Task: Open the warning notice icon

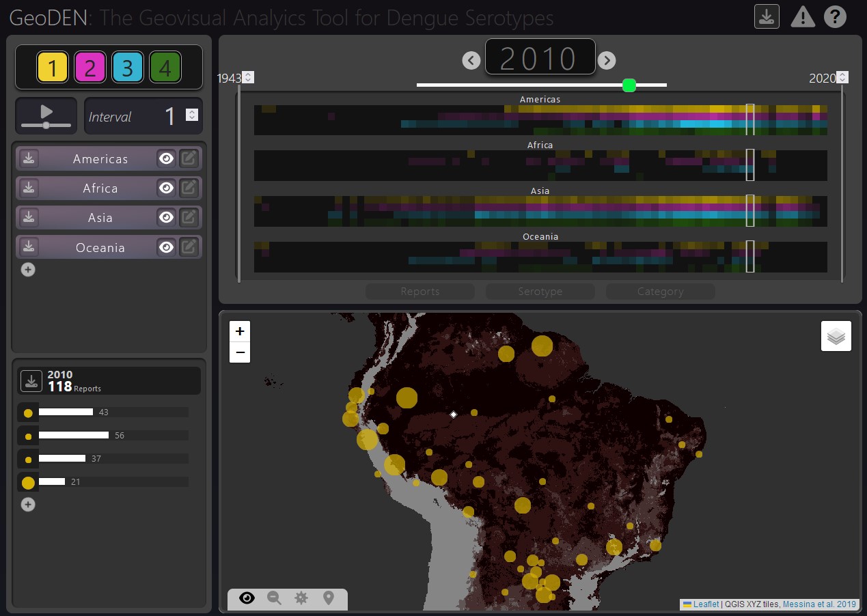Action: pyautogui.click(x=803, y=17)
